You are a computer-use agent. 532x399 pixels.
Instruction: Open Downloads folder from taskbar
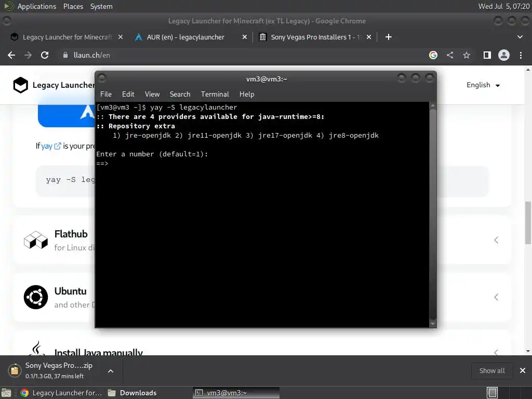click(x=132, y=393)
